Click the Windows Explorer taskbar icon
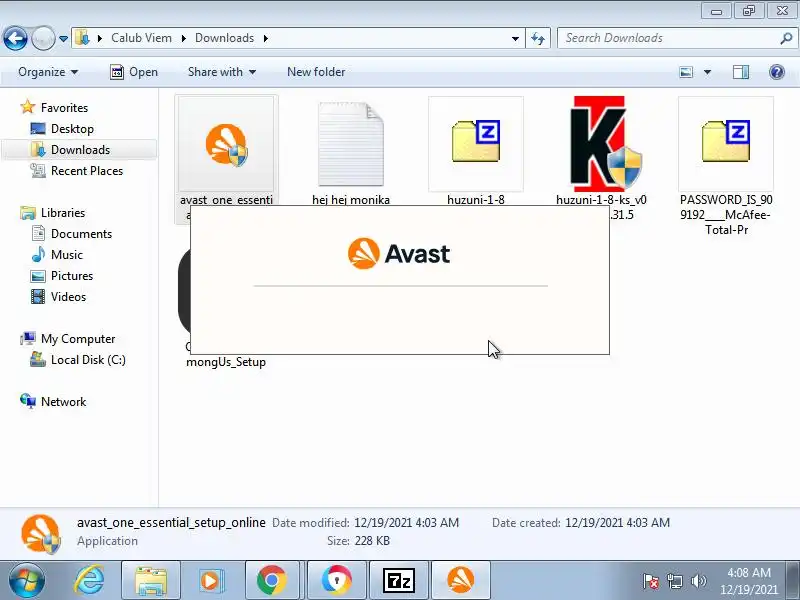Screen dimensions: 800x600 coord(151,581)
